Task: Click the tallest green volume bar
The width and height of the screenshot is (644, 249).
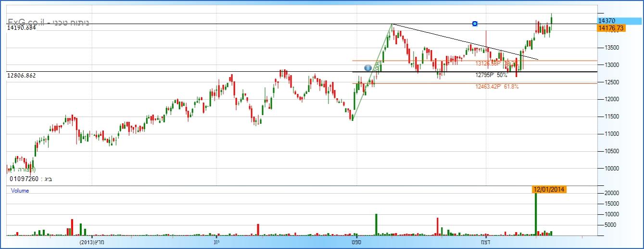Action: [x=536, y=212]
